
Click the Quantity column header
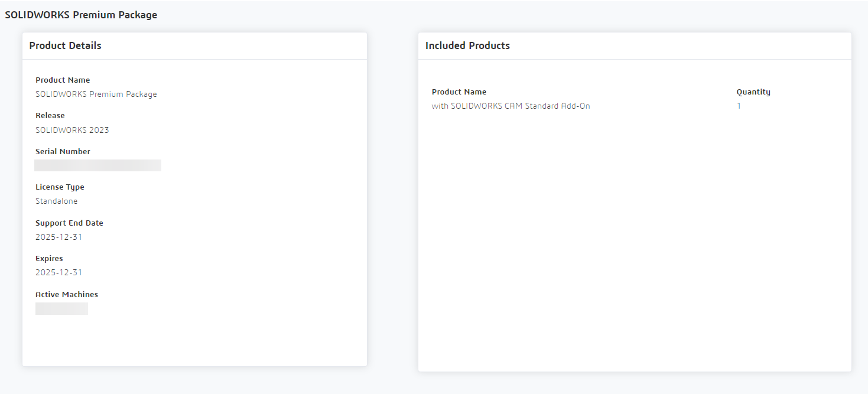click(753, 92)
